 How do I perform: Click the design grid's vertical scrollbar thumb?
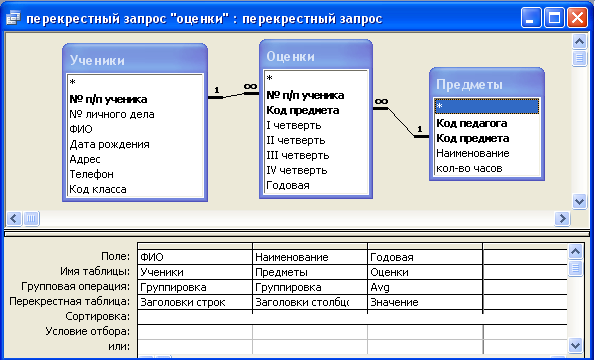tap(576, 268)
